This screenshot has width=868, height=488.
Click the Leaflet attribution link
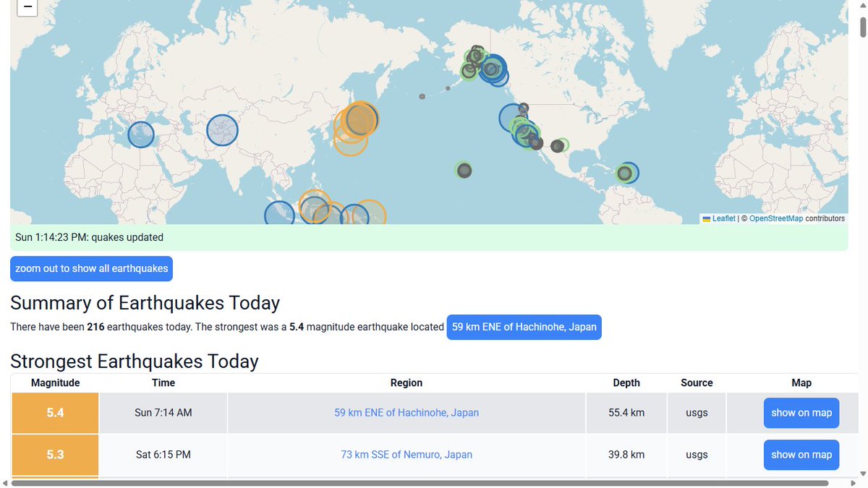pos(723,218)
